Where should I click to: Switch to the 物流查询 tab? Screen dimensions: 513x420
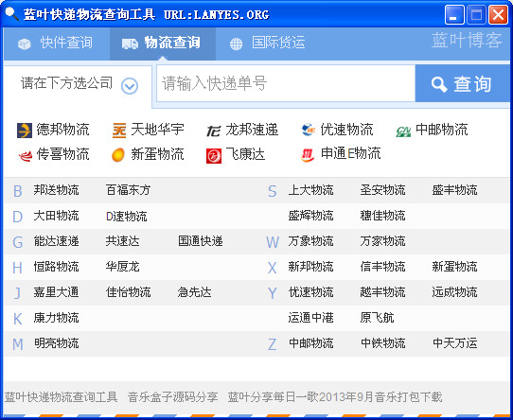tap(162, 43)
